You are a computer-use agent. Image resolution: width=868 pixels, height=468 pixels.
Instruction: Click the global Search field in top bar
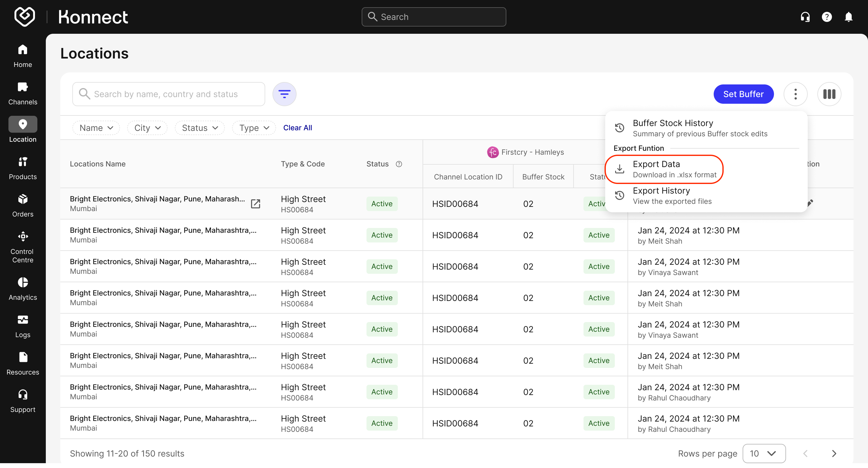(434, 17)
